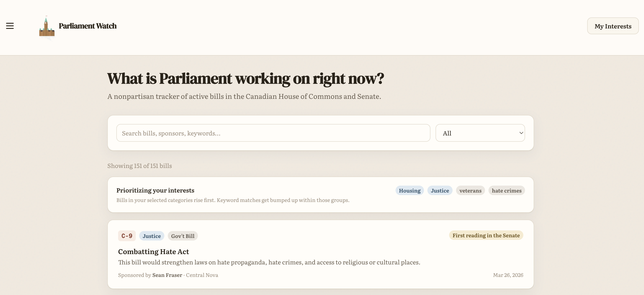Click the C-9 bill number badge
644x295 pixels.
(x=127, y=236)
